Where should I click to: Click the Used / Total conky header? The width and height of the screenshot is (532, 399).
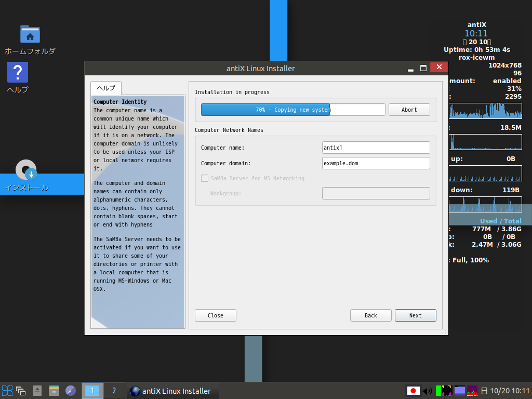[x=500, y=221]
